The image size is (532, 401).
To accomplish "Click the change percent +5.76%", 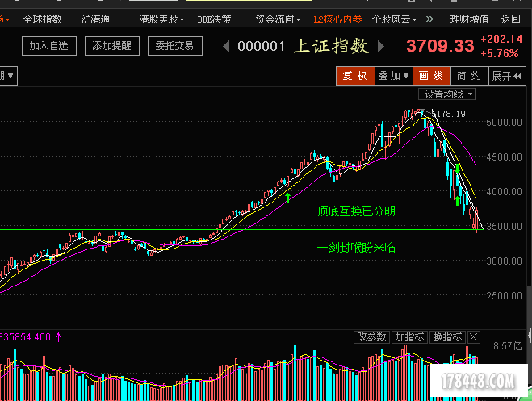I will pos(500,53).
